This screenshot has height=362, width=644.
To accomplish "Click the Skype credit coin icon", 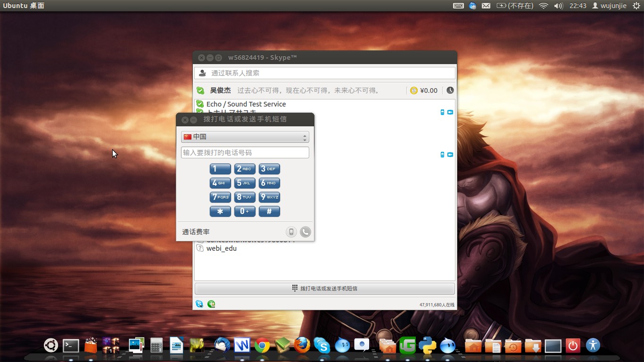I will click(x=413, y=90).
